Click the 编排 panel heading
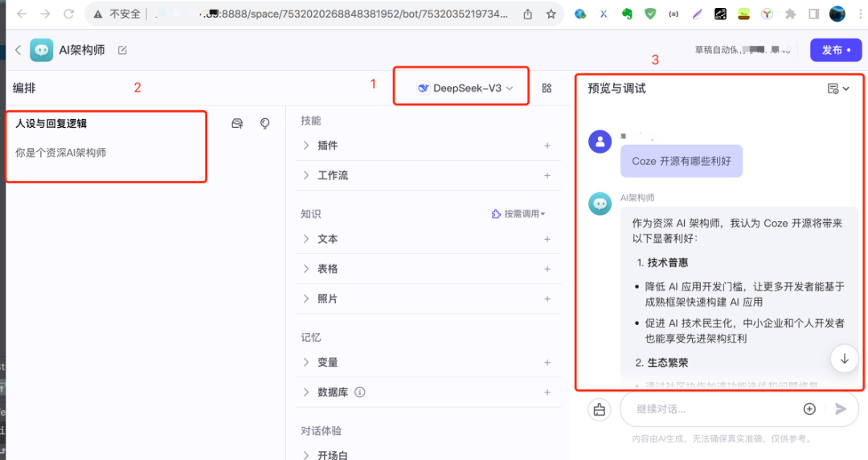The width and height of the screenshot is (868, 460). click(24, 88)
